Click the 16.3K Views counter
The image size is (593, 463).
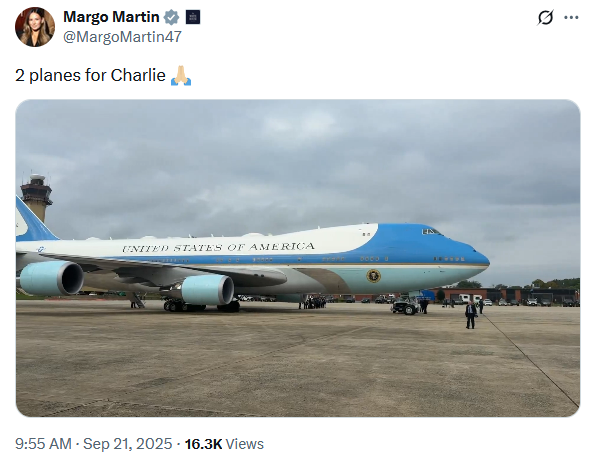point(224,444)
